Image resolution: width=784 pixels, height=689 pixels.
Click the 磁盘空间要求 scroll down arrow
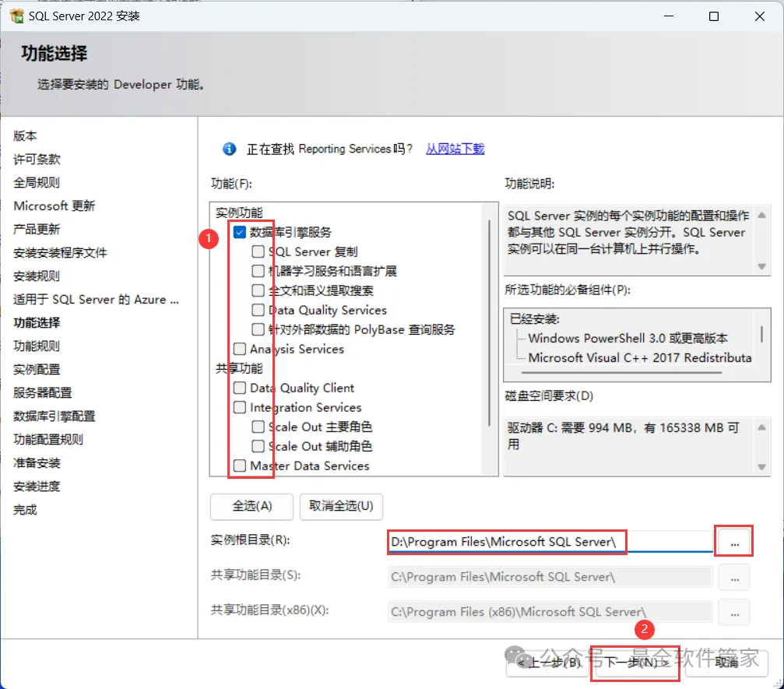pos(762,467)
